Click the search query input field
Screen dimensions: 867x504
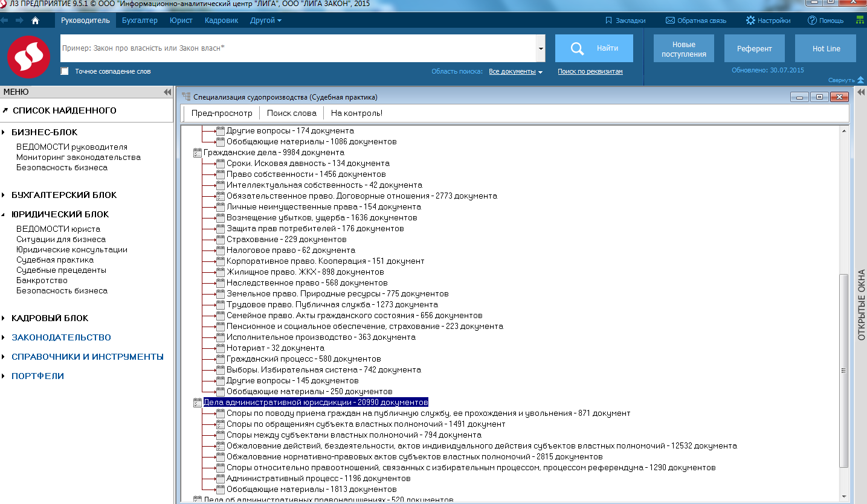[298, 48]
